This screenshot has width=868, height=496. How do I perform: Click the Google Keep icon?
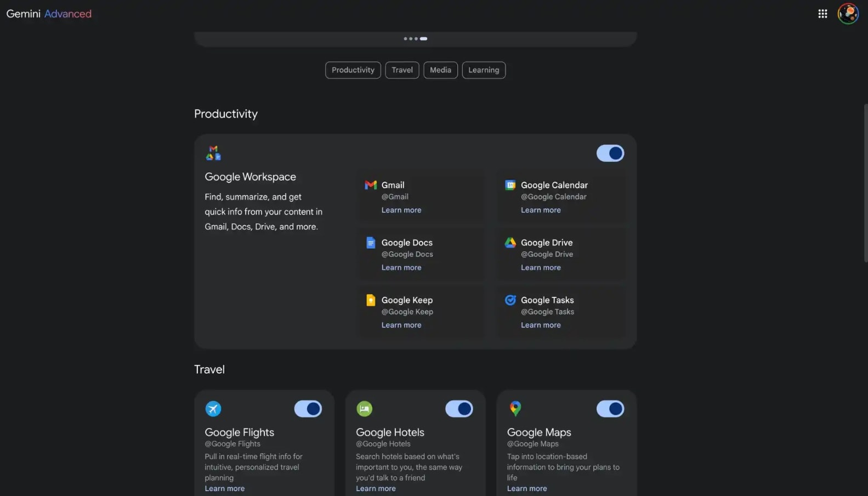coord(371,300)
